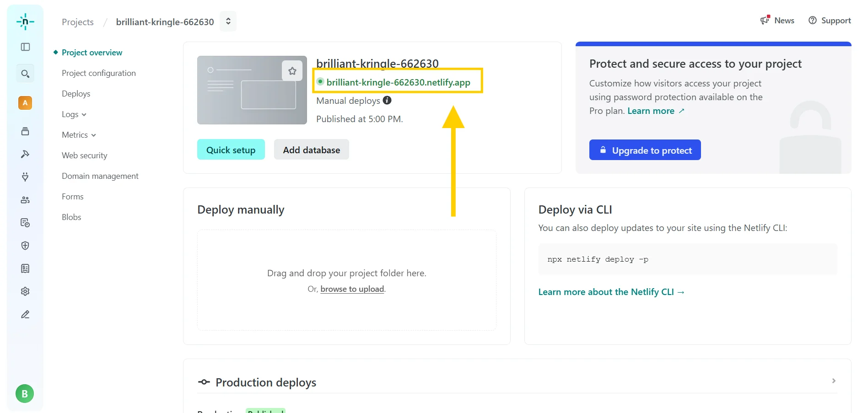Open the team members icon in the sidebar
868x413 pixels.
point(25,200)
